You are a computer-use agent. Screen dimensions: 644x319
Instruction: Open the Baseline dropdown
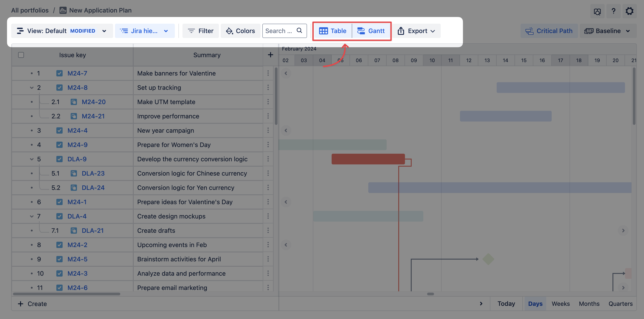pyautogui.click(x=608, y=31)
